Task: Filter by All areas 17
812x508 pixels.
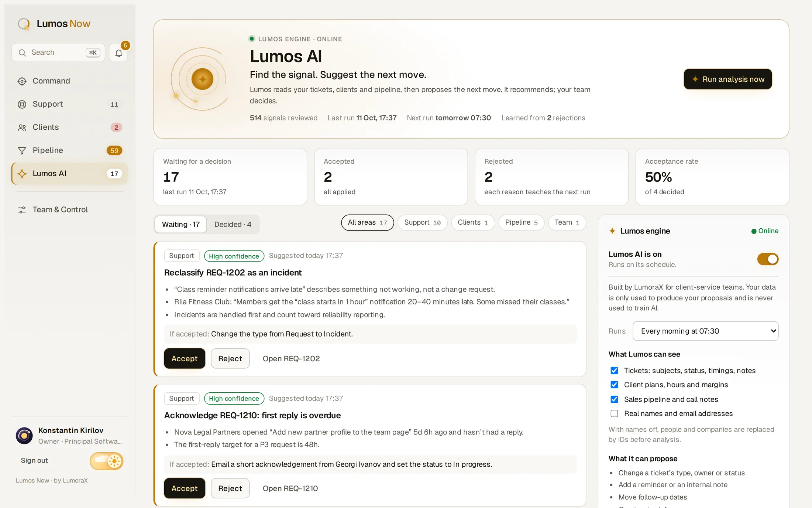Action: [x=367, y=223]
